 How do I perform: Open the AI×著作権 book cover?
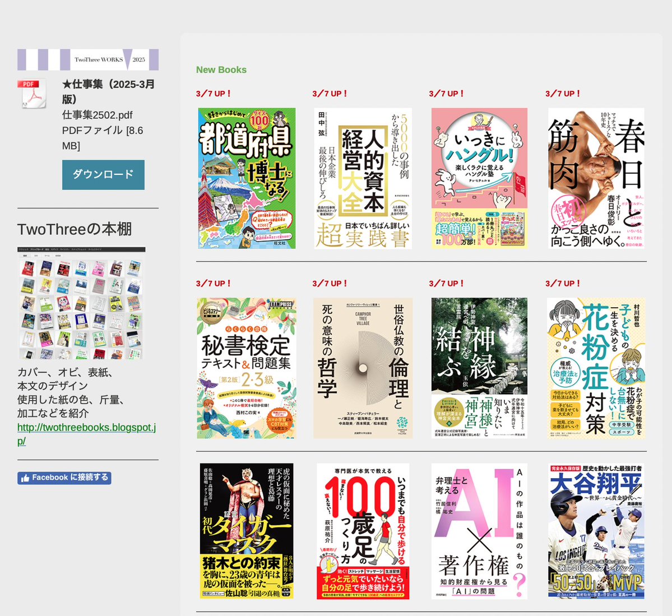[479, 531]
